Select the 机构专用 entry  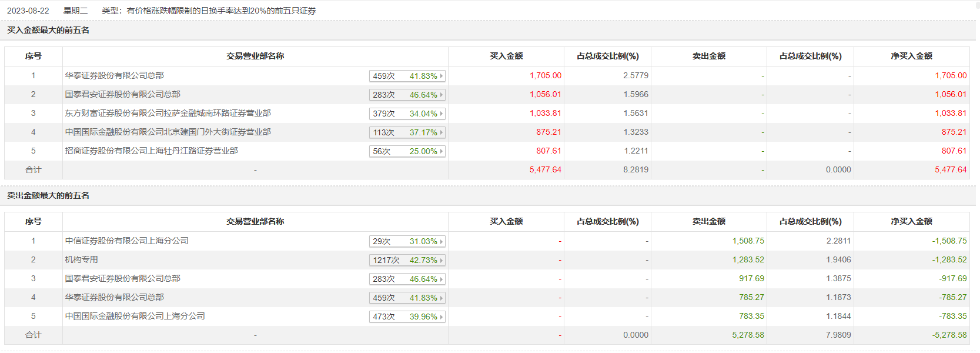pyautogui.click(x=81, y=259)
